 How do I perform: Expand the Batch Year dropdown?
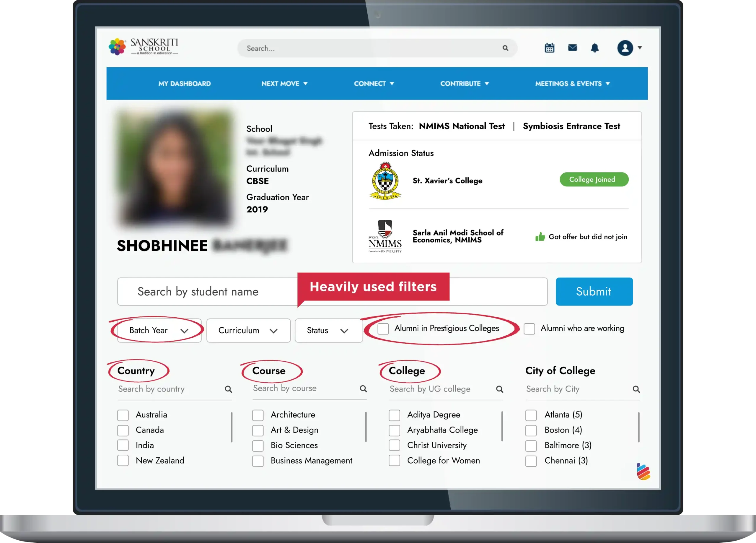click(x=159, y=331)
